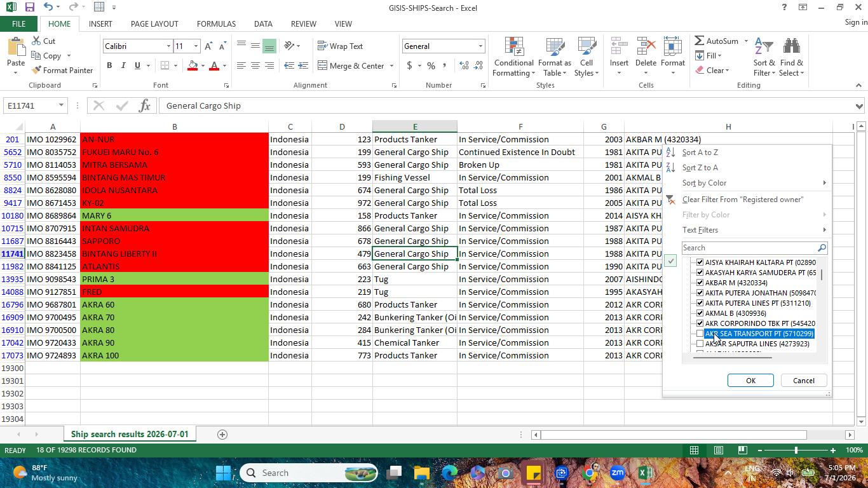
Task: Open the font name dropdown
Action: [x=168, y=46]
